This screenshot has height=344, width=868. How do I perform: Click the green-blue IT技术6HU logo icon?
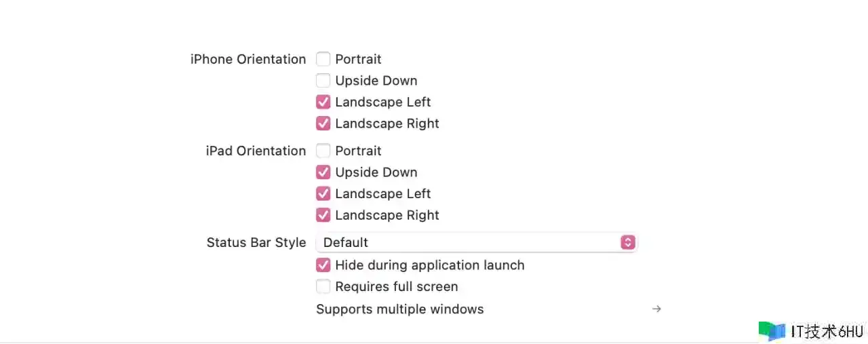pyautogui.click(x=772, y=331)
